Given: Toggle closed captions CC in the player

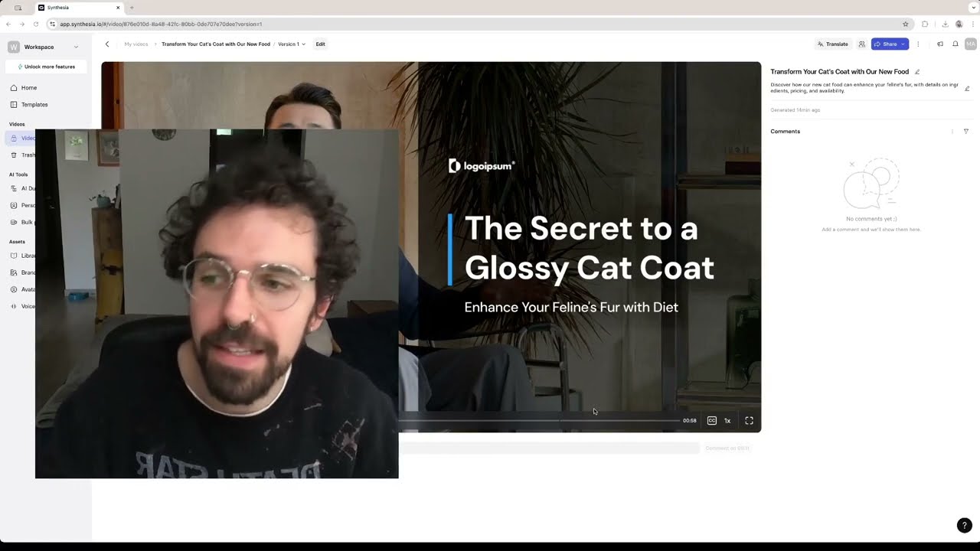Looking at the screenshot, I should pyautogui.click(x=712, y=421).
